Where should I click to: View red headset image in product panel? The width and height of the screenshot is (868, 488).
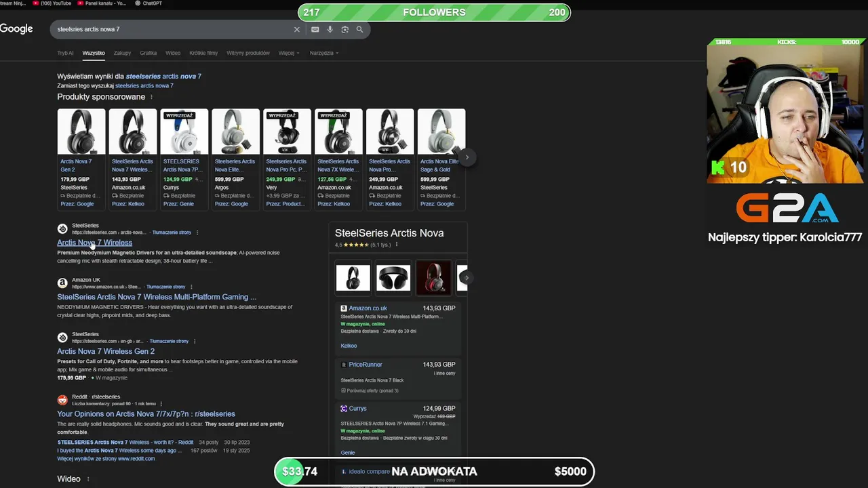click(433, 277)
